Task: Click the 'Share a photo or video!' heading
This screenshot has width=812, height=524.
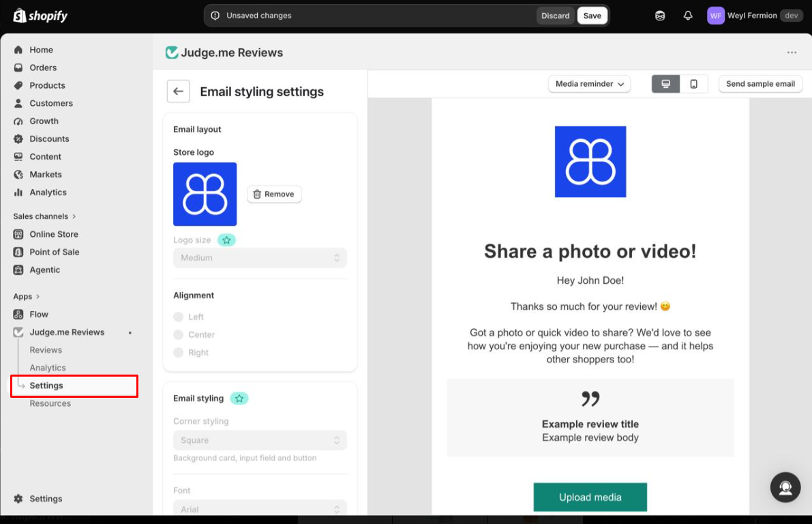Action: pos(590,251)
